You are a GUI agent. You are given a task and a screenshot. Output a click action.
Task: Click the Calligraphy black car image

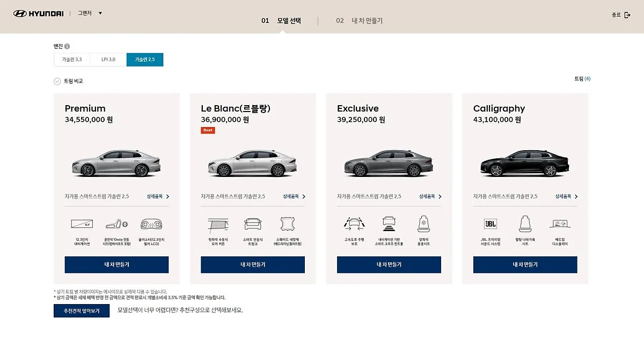tap(525, 162)
